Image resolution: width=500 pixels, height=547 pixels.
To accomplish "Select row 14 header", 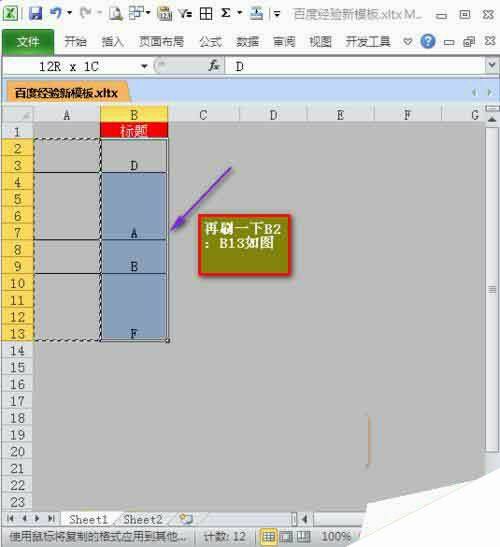I will pos(17,351).
